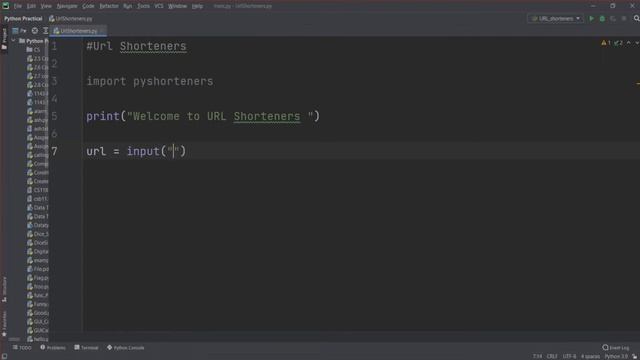Click UrlShorteners.py breadcrumb in navigation bar
This screenshot has width=640, height=360.
(x=71, y=19)
